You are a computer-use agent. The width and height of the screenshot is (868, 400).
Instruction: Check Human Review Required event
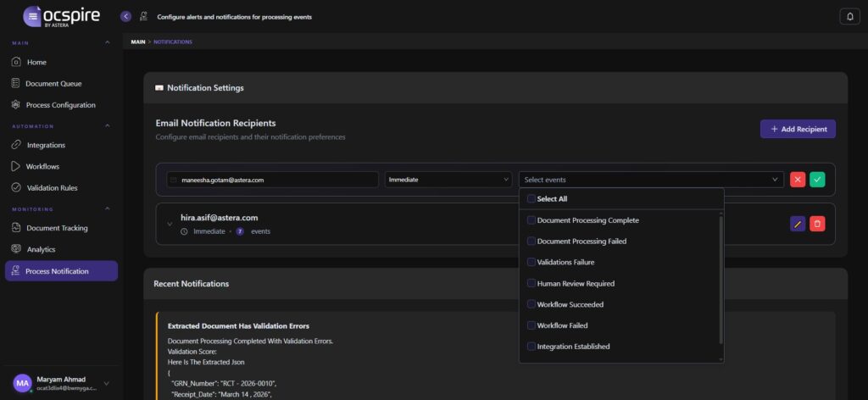click(531, 283)
